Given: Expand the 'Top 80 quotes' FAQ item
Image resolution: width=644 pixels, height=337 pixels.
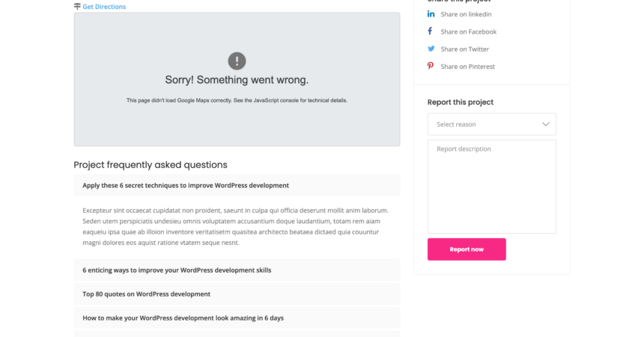Looking at the screenshot, I should pos(237,294).
